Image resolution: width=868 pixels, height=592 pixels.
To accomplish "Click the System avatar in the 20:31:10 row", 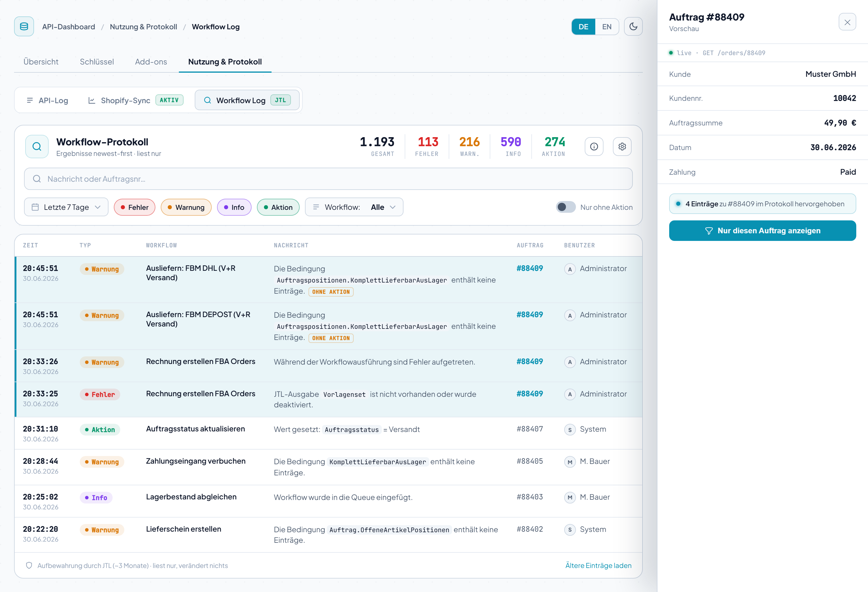I will tap(569, 430).
